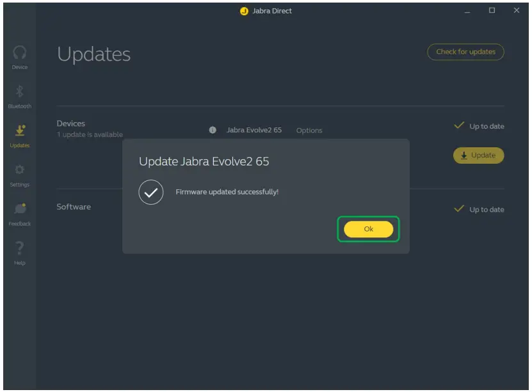Click the download arrow on the Update button
532x392 pixels.
(462, 155)
